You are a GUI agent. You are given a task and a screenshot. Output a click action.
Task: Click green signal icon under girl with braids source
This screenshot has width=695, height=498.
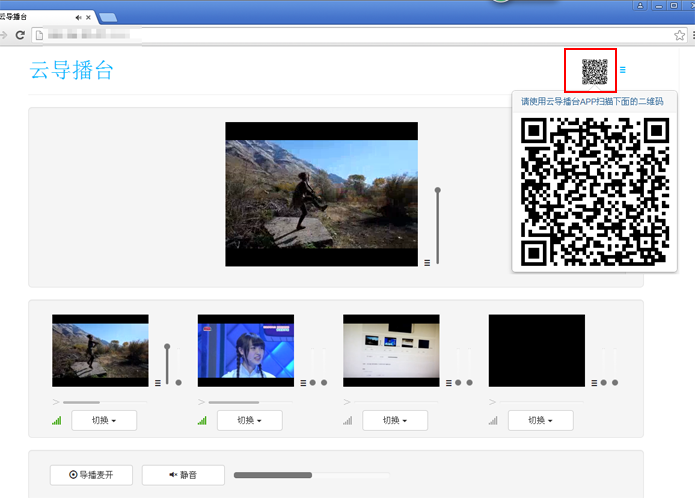point(202,420)
